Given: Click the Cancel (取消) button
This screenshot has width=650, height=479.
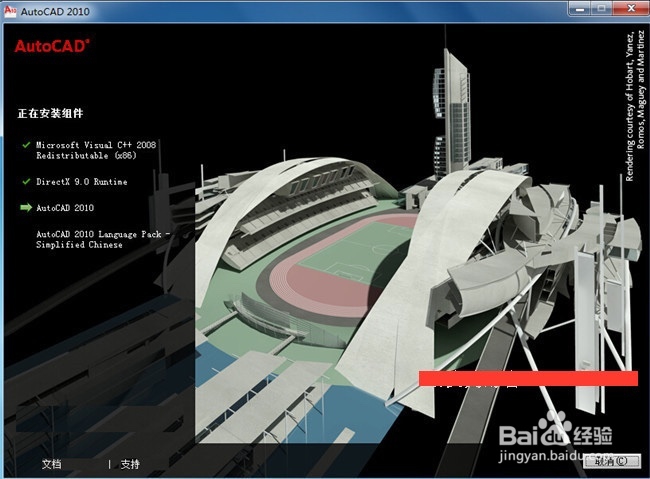Looking at the screenshot, I should click(612, 461).
